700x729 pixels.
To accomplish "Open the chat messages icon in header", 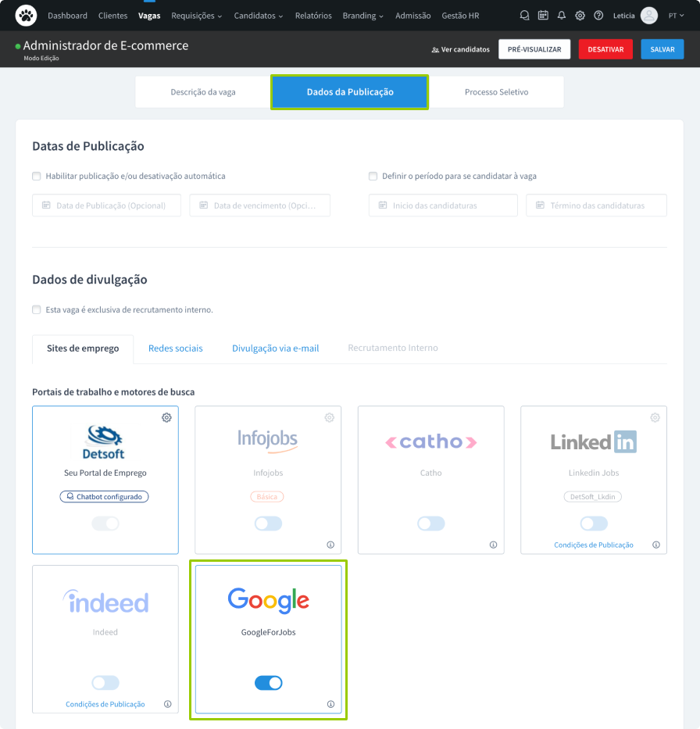I will click(x=524, y=16).
